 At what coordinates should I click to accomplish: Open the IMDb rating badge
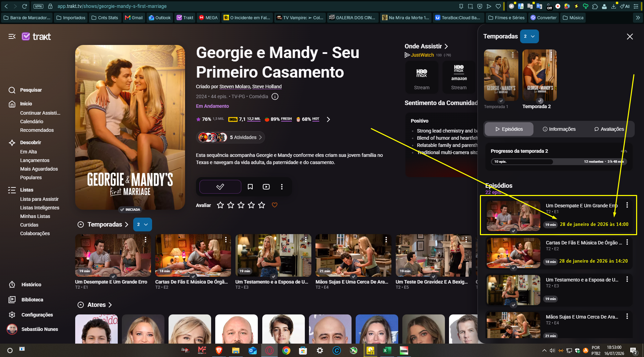(x=244, y=119)
